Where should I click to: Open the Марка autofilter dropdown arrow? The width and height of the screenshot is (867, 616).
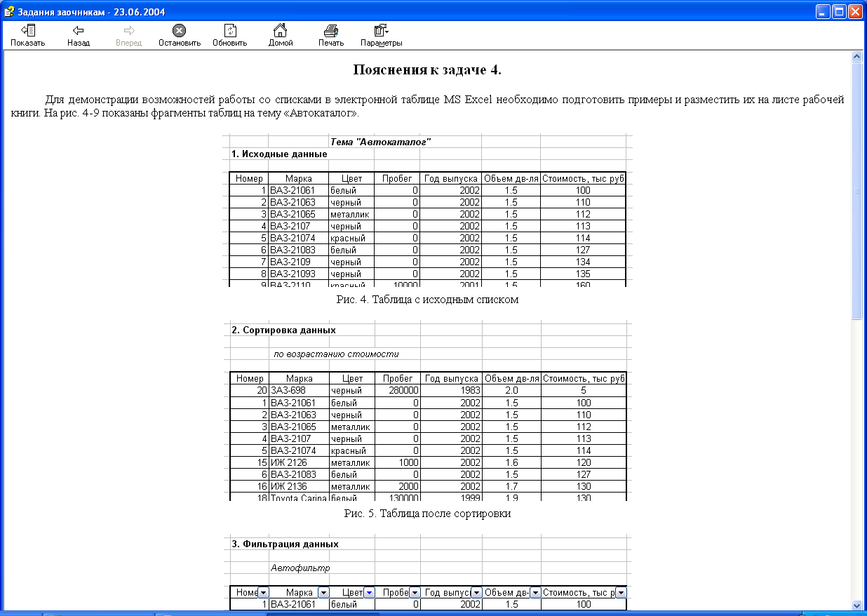323,593
